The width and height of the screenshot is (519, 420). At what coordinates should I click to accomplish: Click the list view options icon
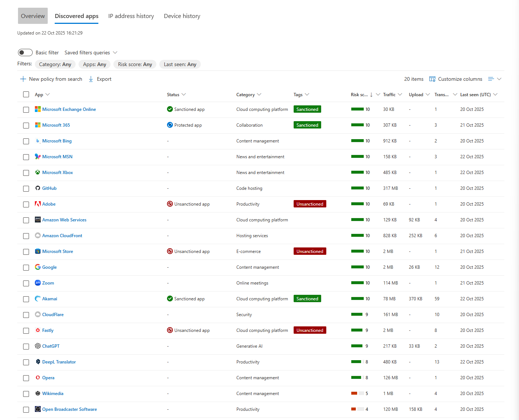click(491, 79)
